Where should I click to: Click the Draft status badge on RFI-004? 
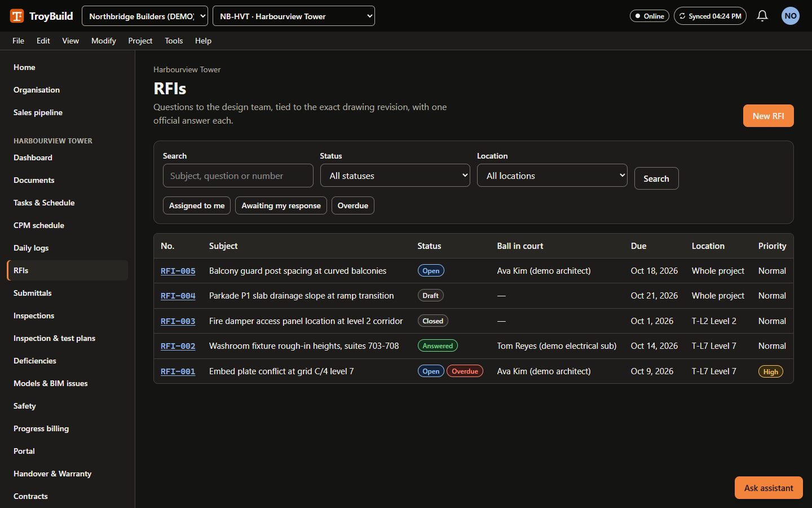pos(430,296)
